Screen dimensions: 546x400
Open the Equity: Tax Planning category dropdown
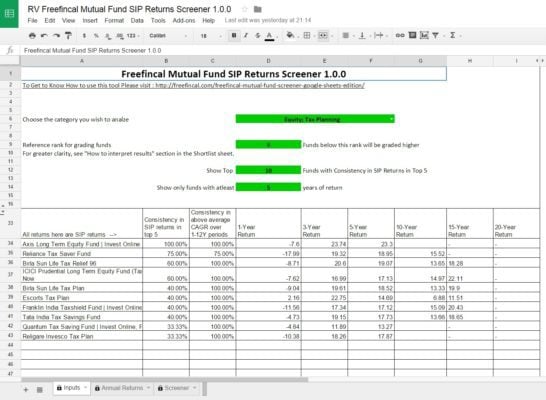click(315, 119)
